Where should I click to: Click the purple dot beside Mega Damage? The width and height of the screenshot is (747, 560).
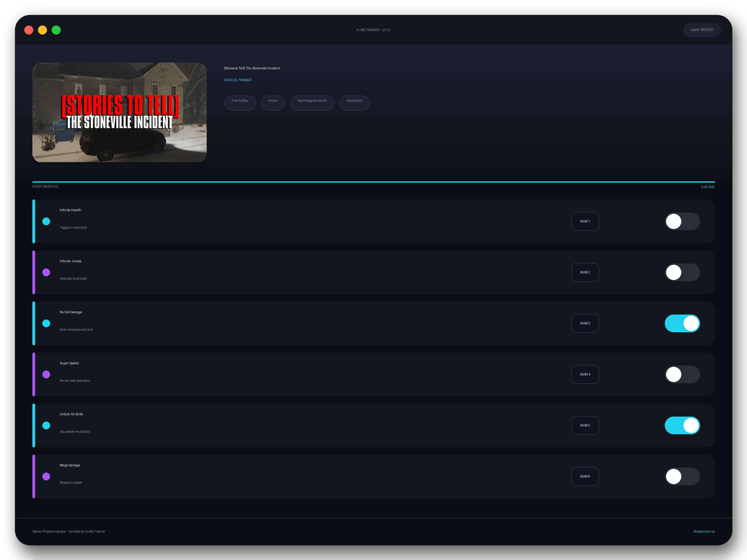tap(46, 476)
